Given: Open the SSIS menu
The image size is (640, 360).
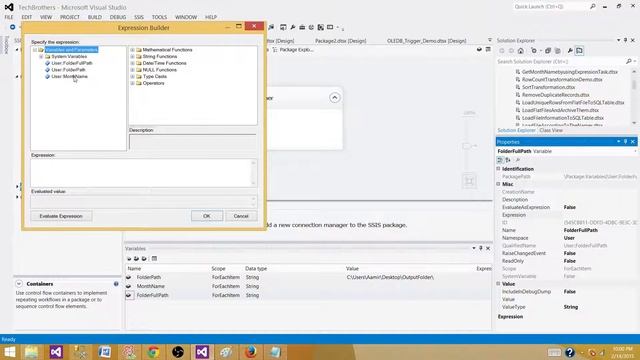Looking at the screenshot, I should (x=139, y=17).
